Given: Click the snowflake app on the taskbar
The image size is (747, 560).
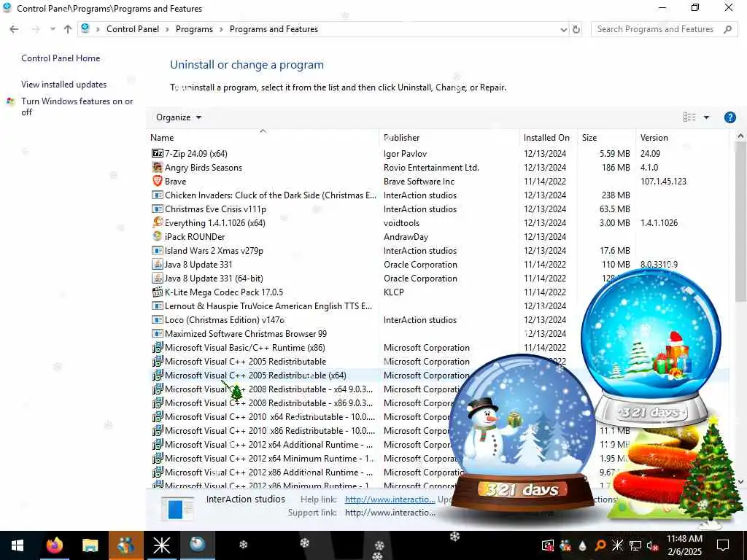Looking at the screenshot, I should point(161,545).
